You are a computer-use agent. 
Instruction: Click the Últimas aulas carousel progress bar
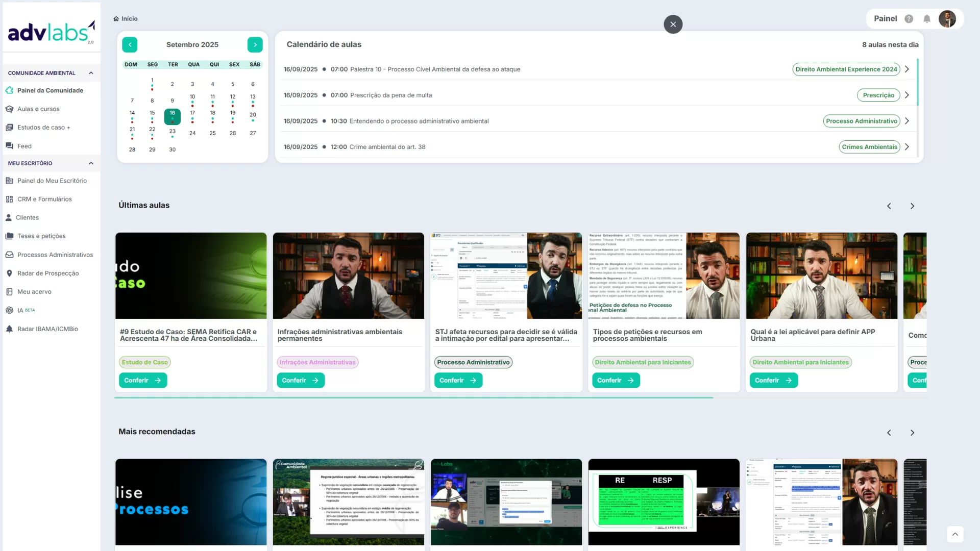(x=413, y=398)
